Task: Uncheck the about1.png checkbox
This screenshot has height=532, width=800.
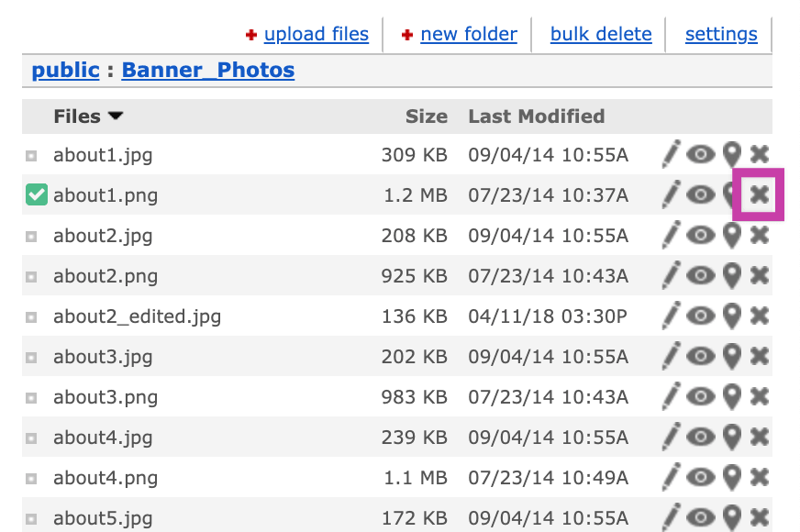Action: pyautogui.click(x=37, y=194)
